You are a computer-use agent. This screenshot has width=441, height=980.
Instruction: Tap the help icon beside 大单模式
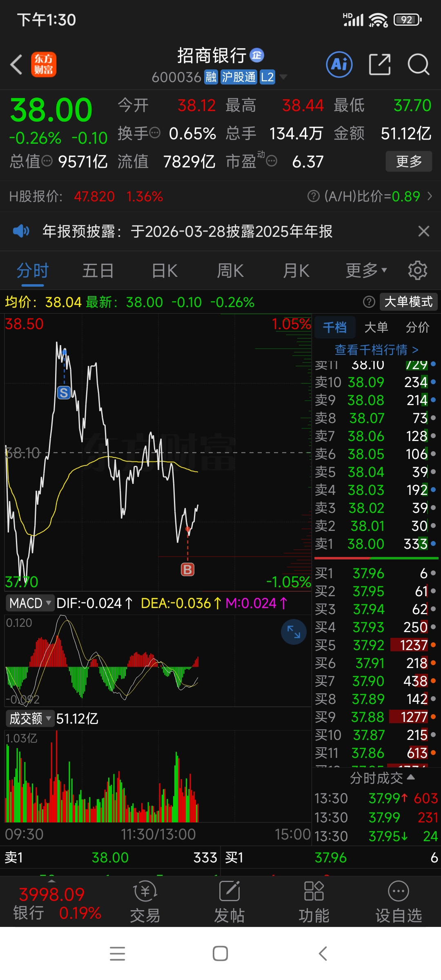coord(369,302)
